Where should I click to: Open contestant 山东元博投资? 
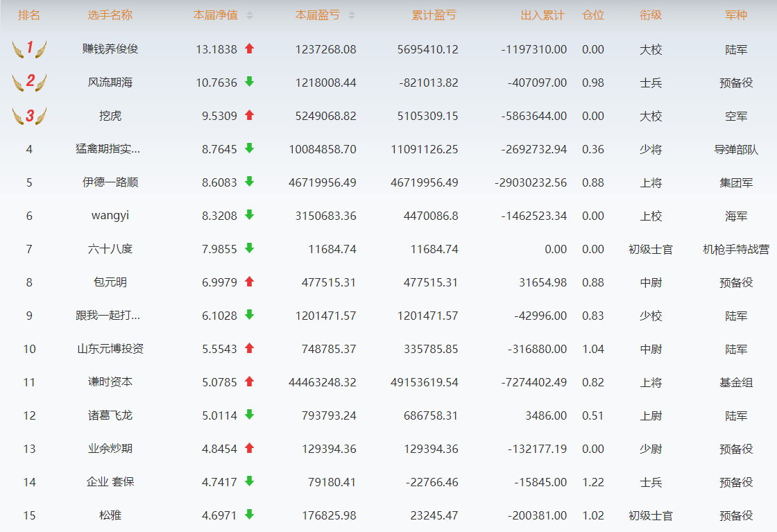[110, 349]
